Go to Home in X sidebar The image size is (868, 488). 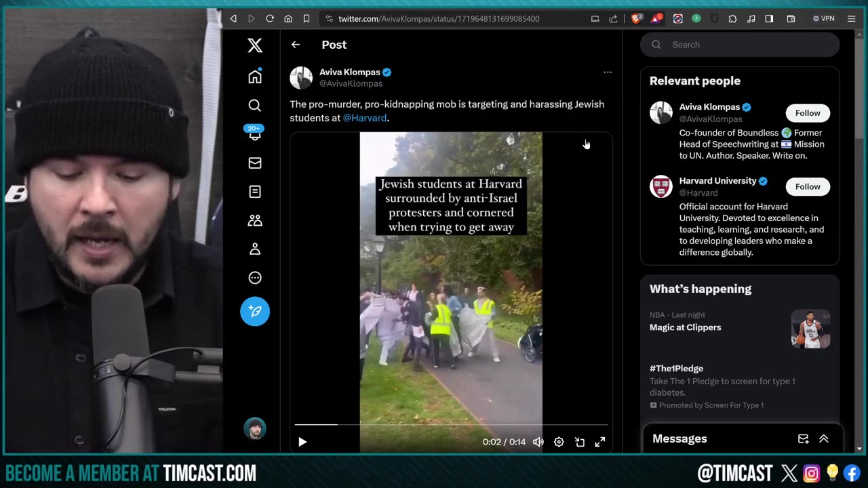click(x=255, y=77)
